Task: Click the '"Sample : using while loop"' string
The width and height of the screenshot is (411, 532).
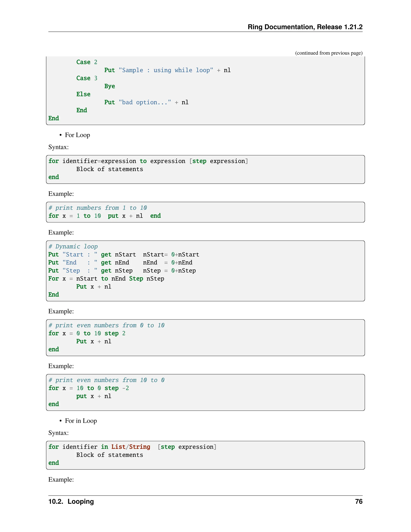Action: tap(166, 70)
